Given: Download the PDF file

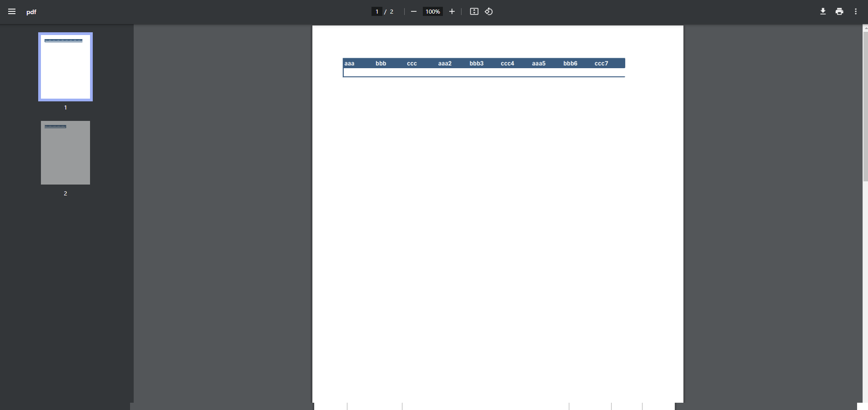Looking at the screenshot, I should coord(823,11).
